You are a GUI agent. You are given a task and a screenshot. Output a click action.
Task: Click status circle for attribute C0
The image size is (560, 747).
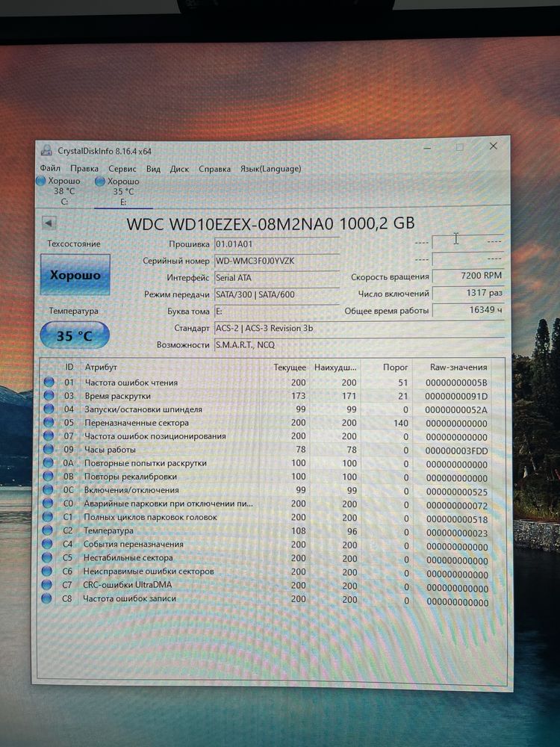[x=48, y=503]
